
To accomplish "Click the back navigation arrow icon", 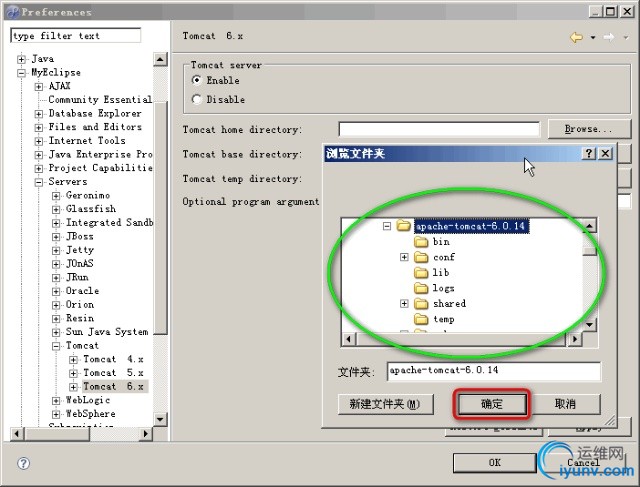I will pos(576,37).
